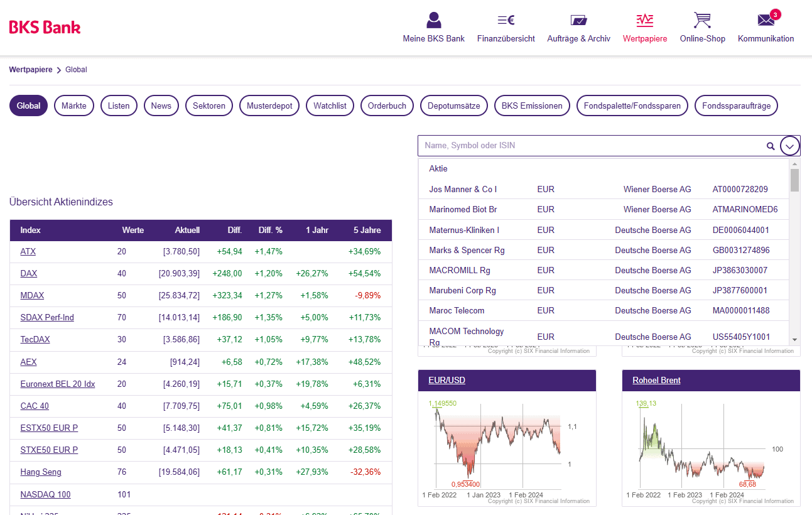Select the Global tab
The image size is (812, 515).
29,106
